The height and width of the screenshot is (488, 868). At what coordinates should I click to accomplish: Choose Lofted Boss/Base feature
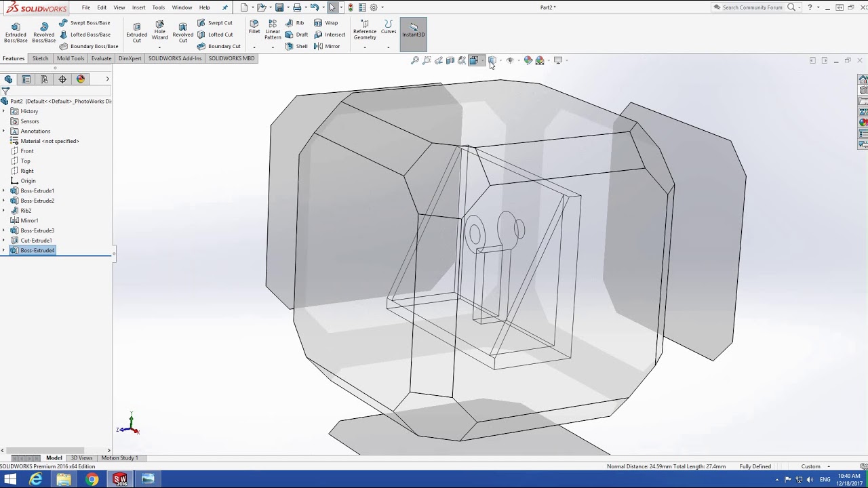(85, 35)
